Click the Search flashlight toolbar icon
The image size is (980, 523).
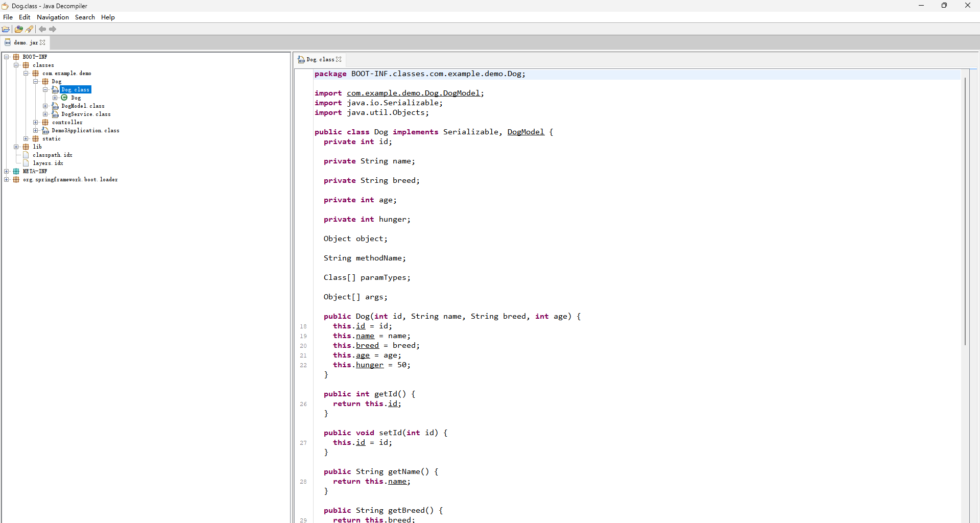(30, 29)
